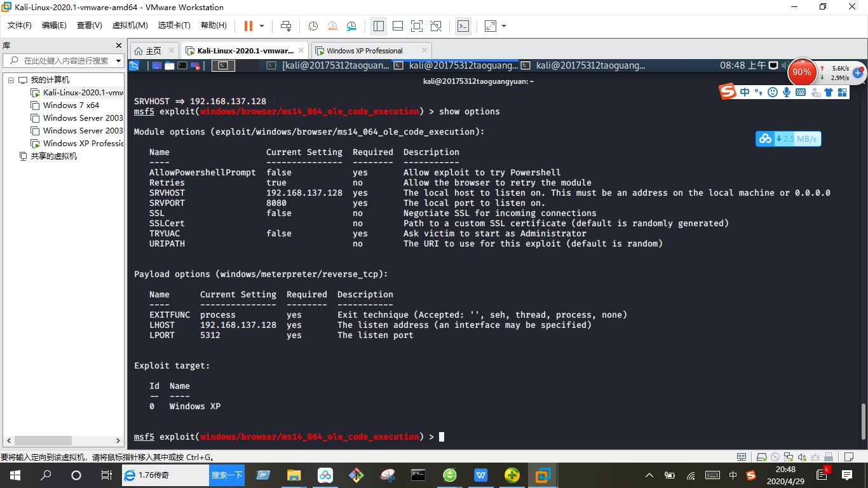The image size is (868, 488).
Task: Close the Kali-Linux-2020.1 tab
Action: 301,51
